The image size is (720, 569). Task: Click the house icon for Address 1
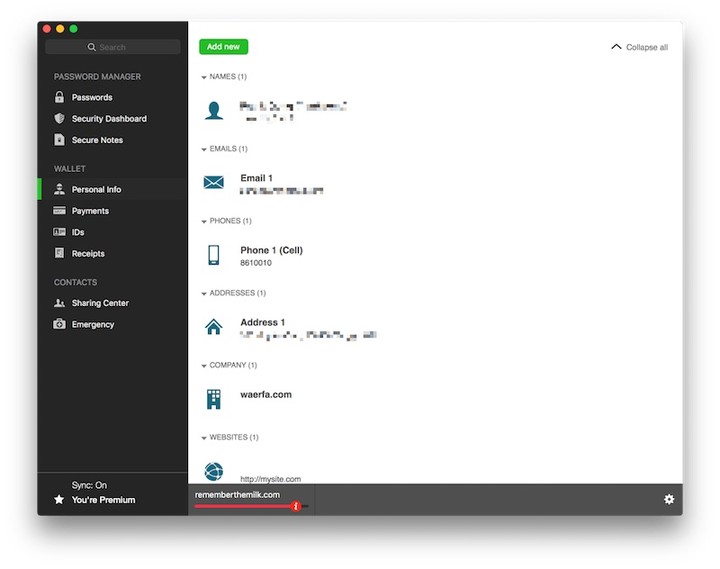[x=213, y=327]
